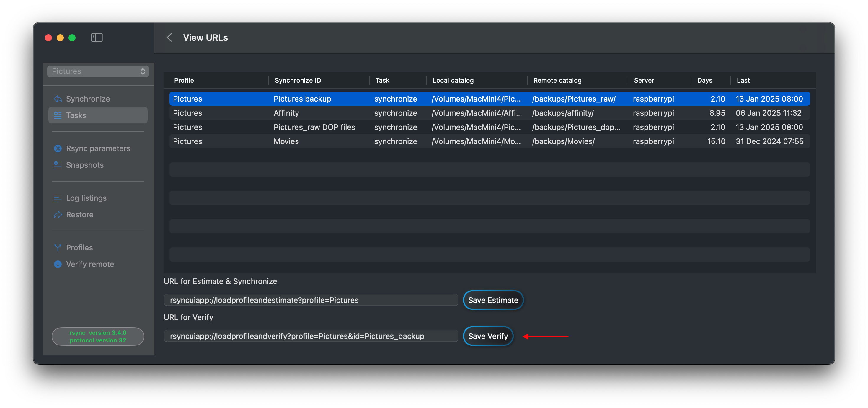Click the Save Estimate button
Image resolution: width=868 pixels, height=408 pixels.
click(x=493, y=300)
